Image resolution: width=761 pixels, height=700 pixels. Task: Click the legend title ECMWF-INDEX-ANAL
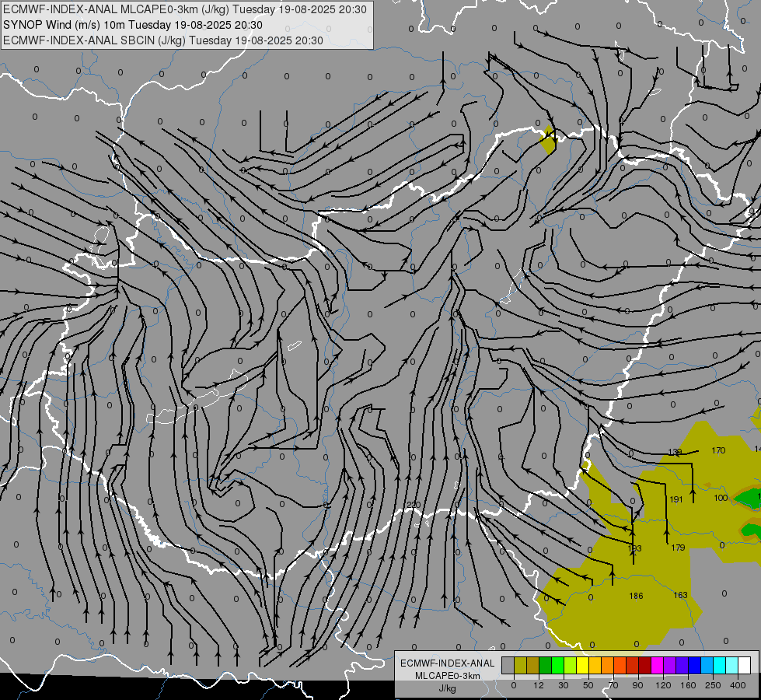click(448, 663)
